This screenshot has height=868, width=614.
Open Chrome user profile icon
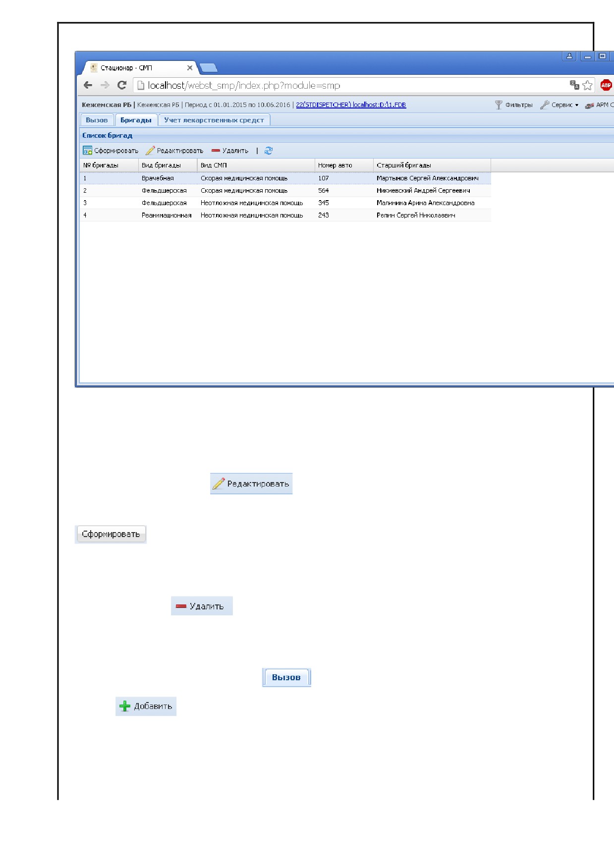tap(569, 56)
